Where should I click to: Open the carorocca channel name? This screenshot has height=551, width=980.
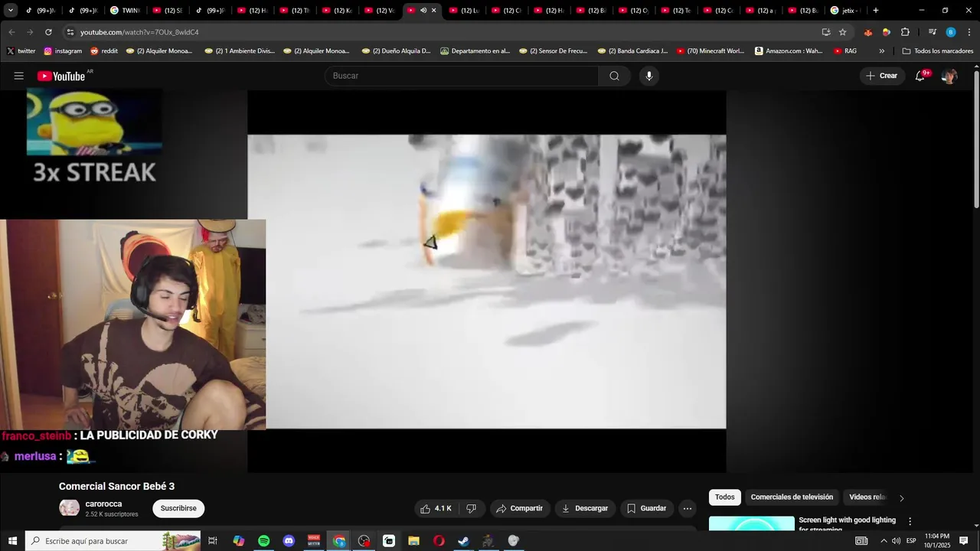[103, 504]
